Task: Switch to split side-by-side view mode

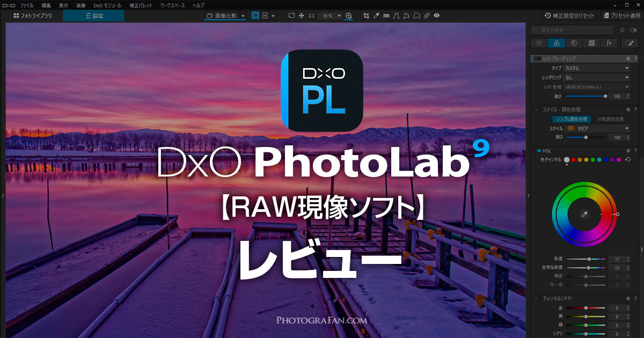Action: click(x=265, y=16)
